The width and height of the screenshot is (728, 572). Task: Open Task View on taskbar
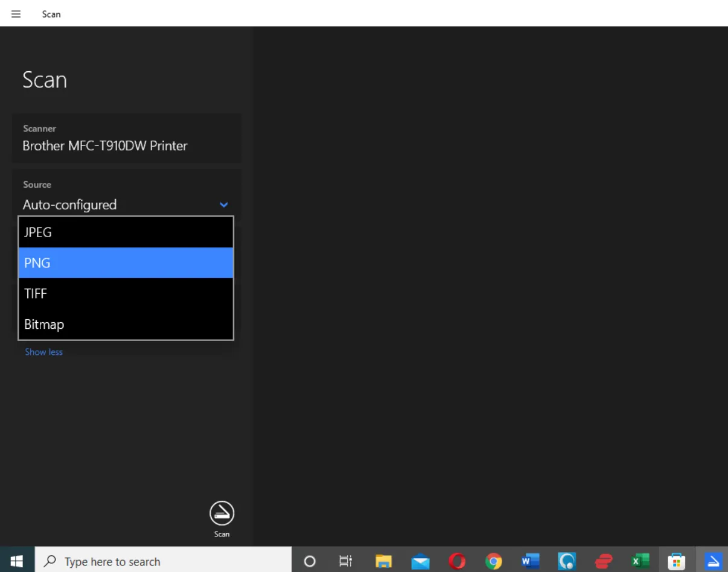point(346,562)
